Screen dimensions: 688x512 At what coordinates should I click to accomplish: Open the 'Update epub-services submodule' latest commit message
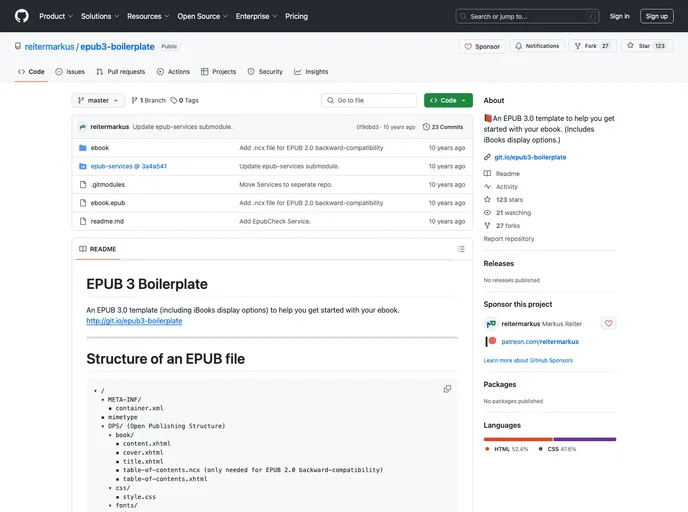tap(183, 127)
